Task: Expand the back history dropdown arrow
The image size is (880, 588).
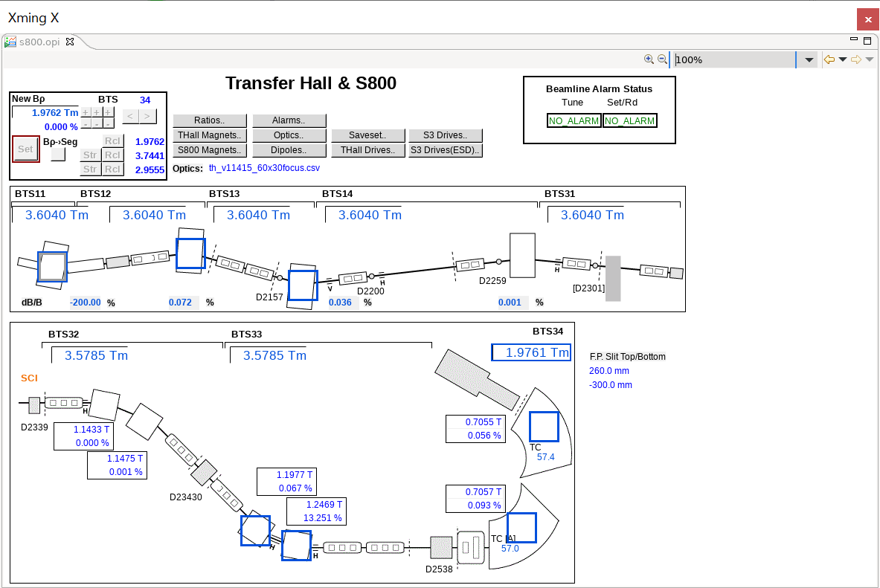Action: point(842,59)
